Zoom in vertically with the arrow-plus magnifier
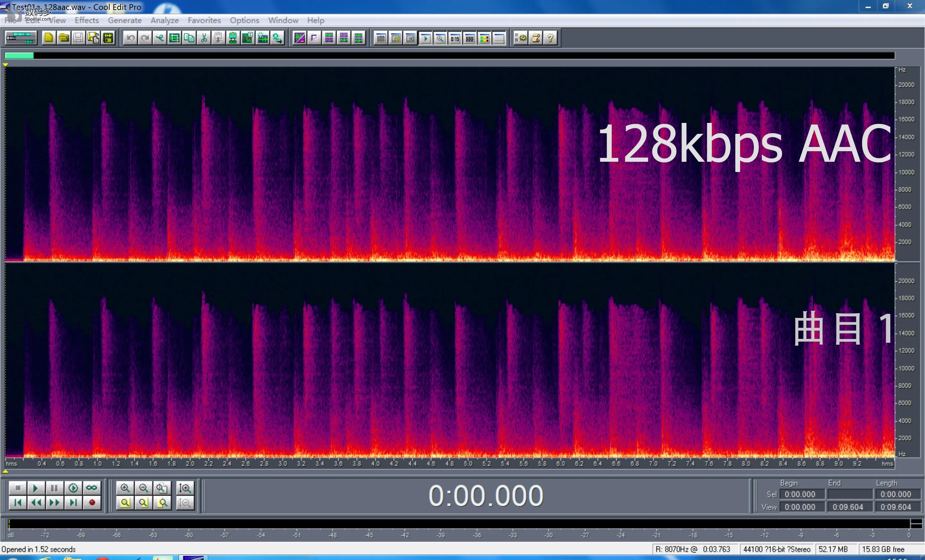This screenshot has width=925, height=560. click(185, 487)
